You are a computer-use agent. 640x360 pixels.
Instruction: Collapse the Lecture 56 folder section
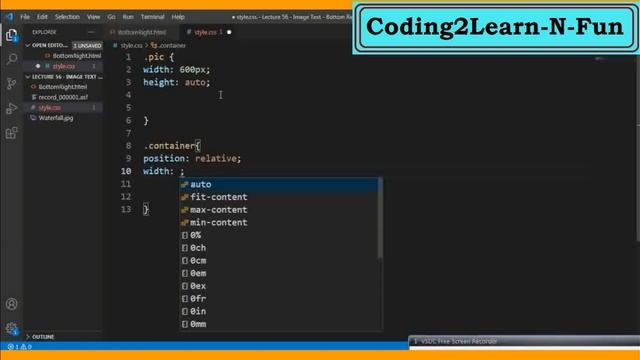coord(63,77)
